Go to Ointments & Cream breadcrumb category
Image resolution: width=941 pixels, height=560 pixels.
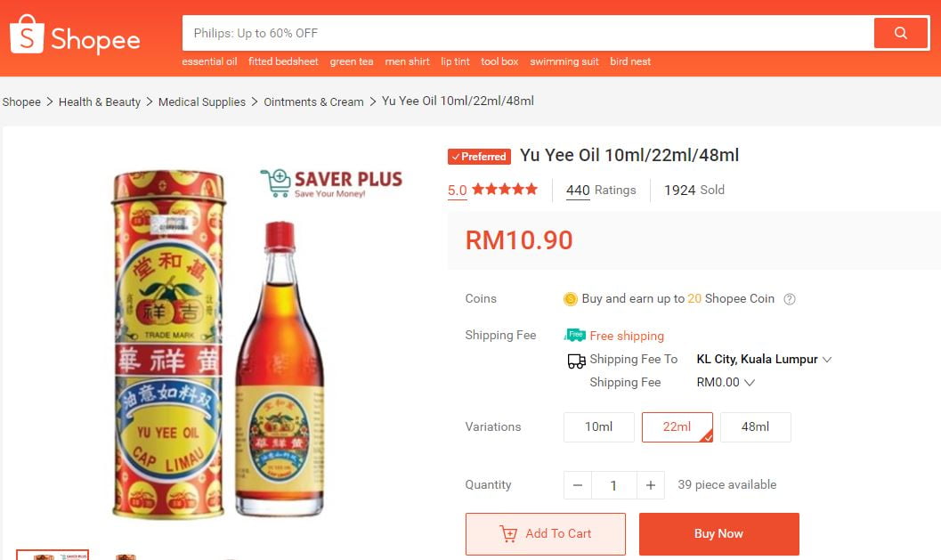(x=313, y=102)
